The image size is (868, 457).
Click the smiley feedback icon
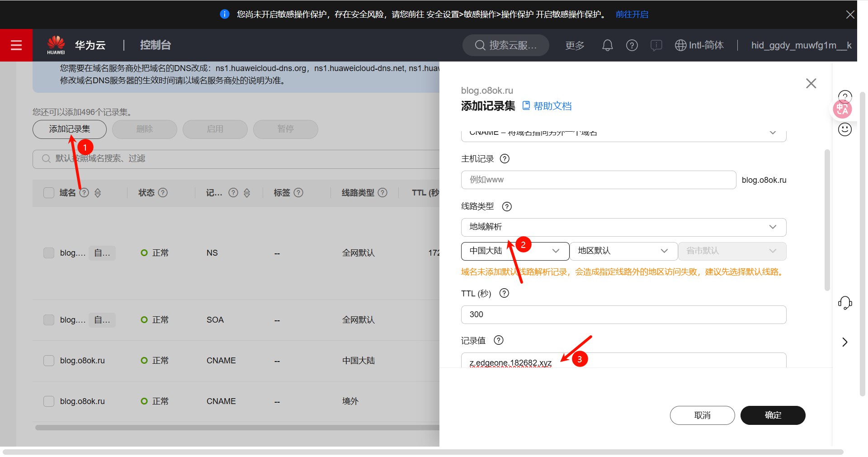pyautogui.click(x=844, y=130)
